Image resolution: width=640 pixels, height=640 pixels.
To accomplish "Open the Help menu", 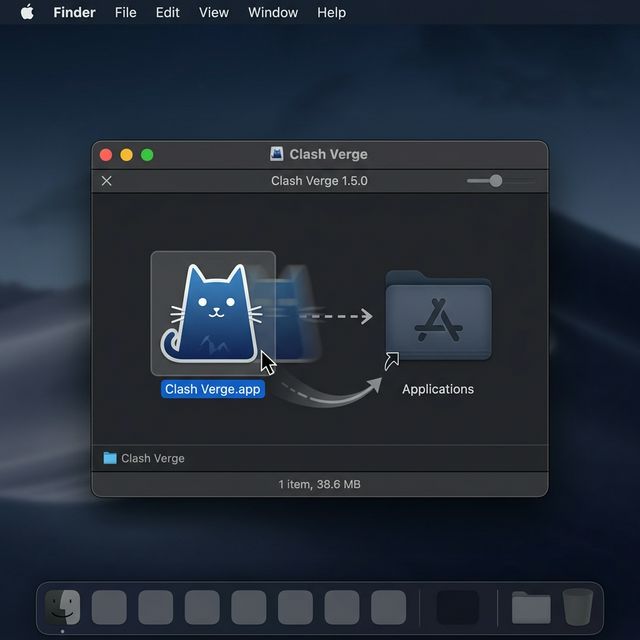I will point(331,12).
